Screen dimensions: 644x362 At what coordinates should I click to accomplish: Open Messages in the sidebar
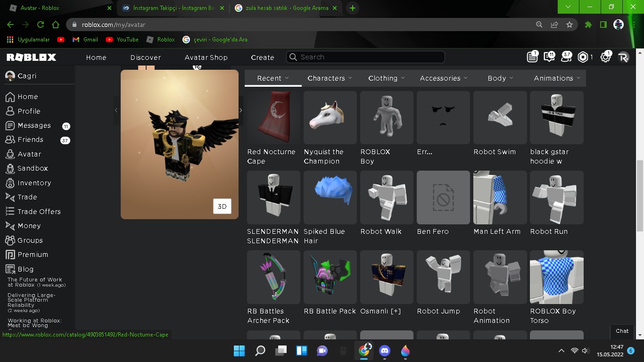34,125
